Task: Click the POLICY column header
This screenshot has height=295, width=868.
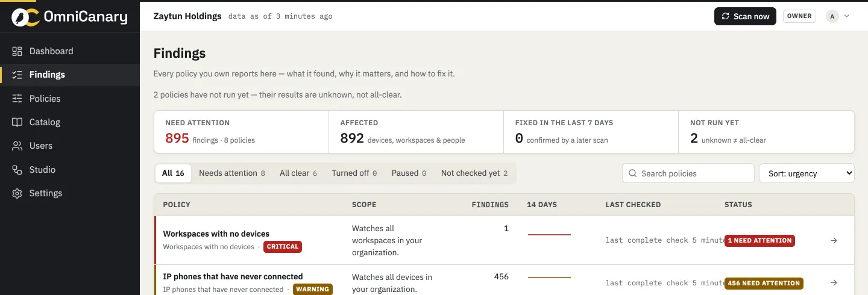Action: [x=177, y=205]
